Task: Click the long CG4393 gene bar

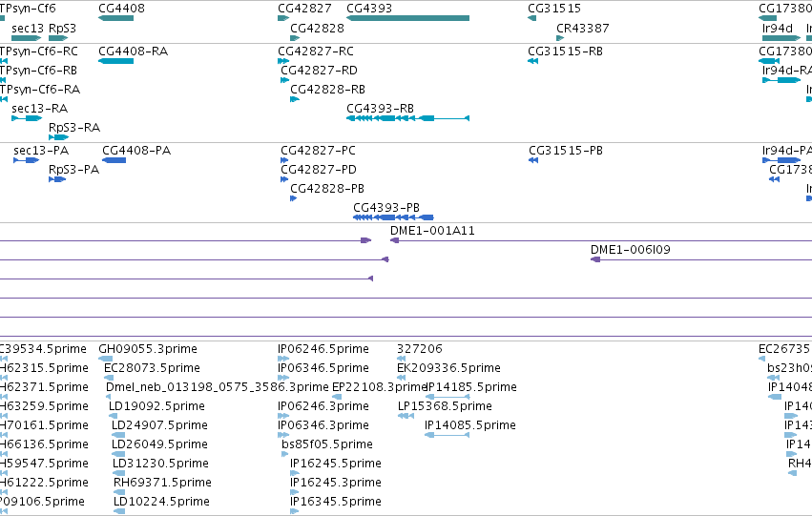Action: (407, 18)
